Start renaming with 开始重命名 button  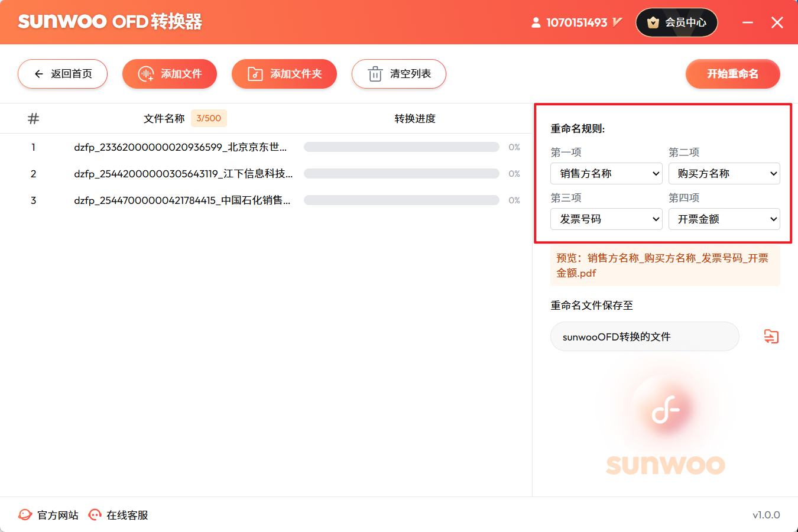pyautogui.click(x=733, y=74)
